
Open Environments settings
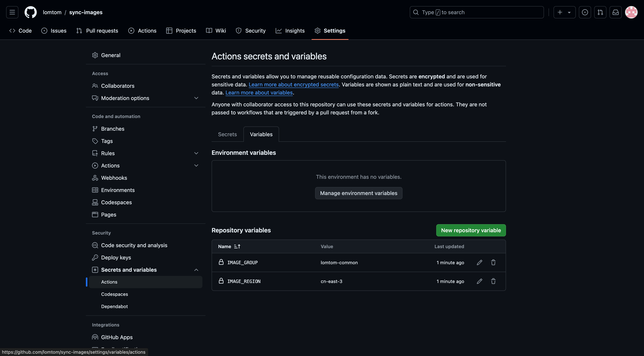point(145,190)
